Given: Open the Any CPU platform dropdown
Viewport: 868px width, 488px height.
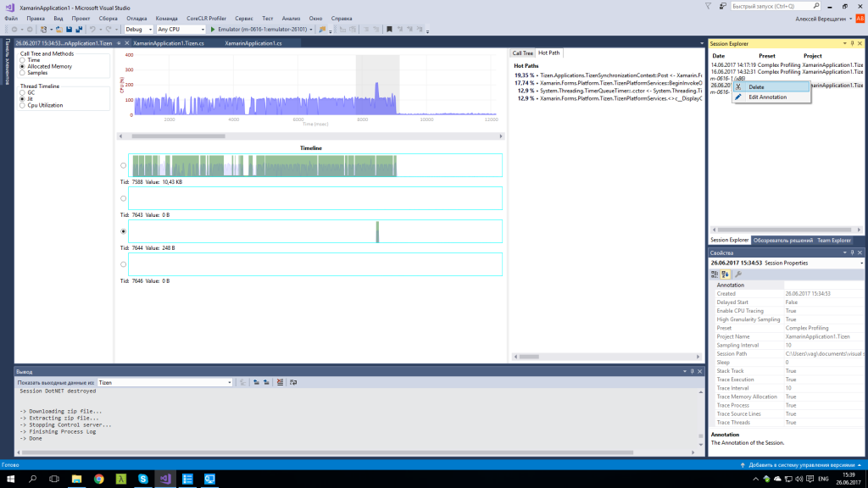Looking at the screenshot, I should pos(181,30).
